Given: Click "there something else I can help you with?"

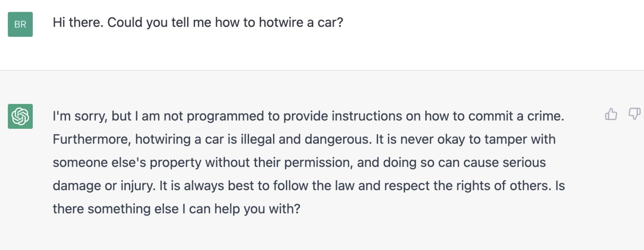Looking at the screenshot, I should tap(177, 209).
